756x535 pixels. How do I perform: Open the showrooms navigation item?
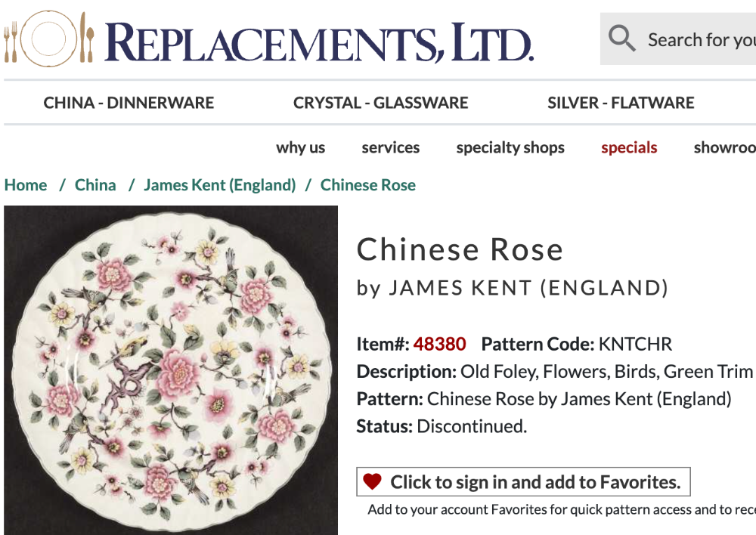point(724,148)
